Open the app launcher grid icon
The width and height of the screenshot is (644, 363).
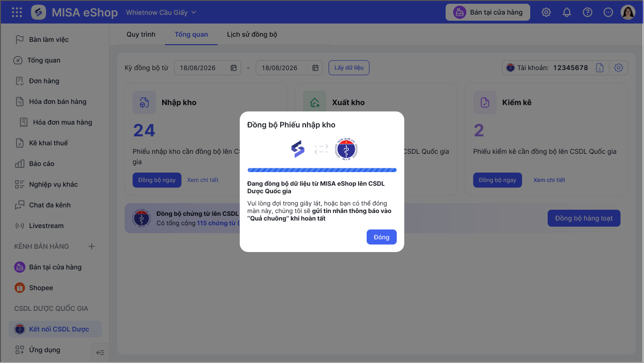pos(17,12)
